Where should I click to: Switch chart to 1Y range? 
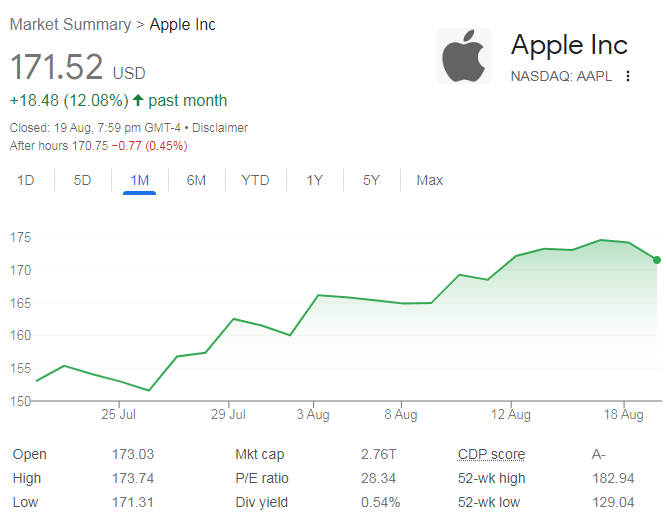[x=314, y=180]
